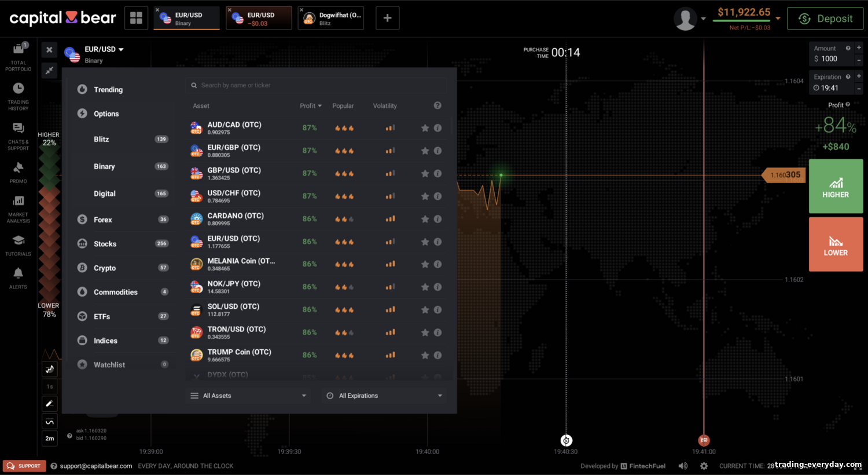868x475 pixels.
Task: Click the Deposit button
Action: pyautogui.click(x=825, y=19)
